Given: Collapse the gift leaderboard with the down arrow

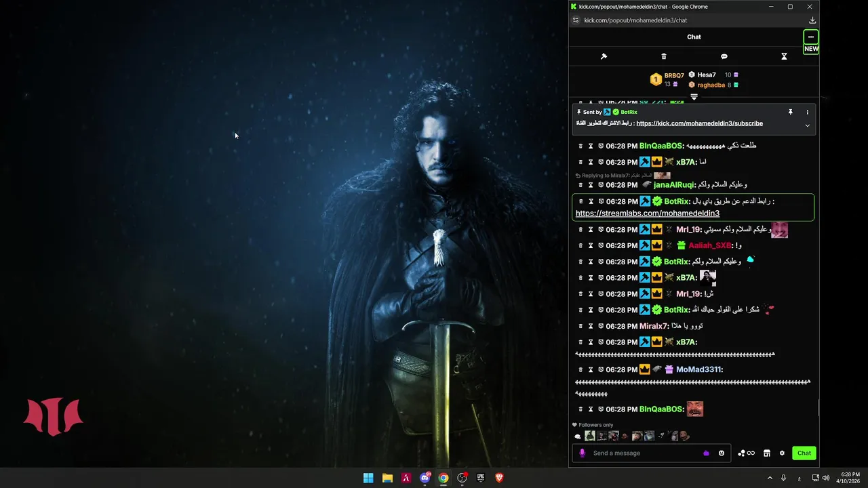Looking at the screenshot, I should 694,97.
